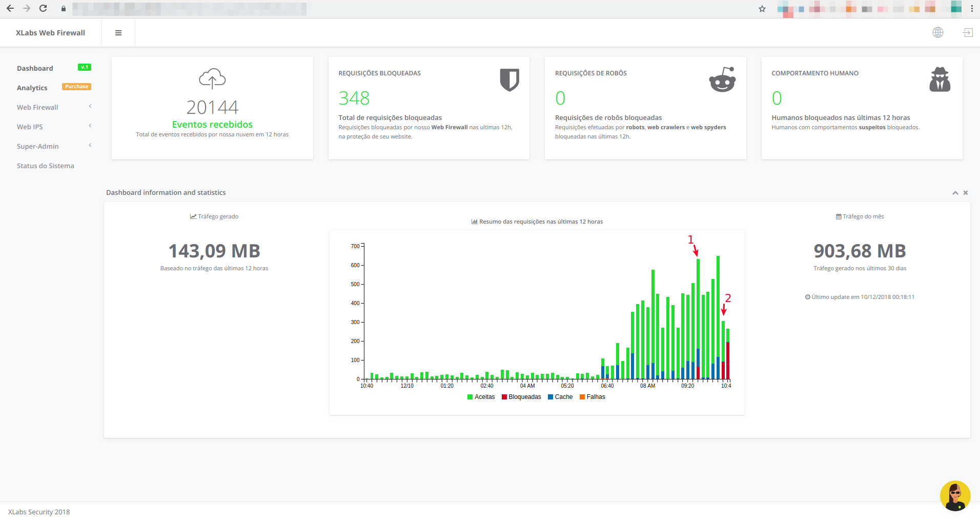Click the line chart icon beside Tráfego gerado
Viewport: 980px width, 521px height.
(x=193, y=216)
